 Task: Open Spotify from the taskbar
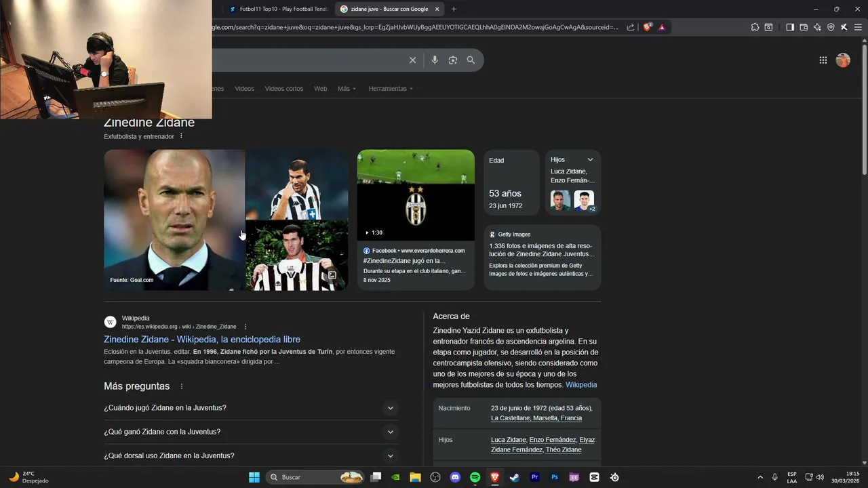click(475, 477)
